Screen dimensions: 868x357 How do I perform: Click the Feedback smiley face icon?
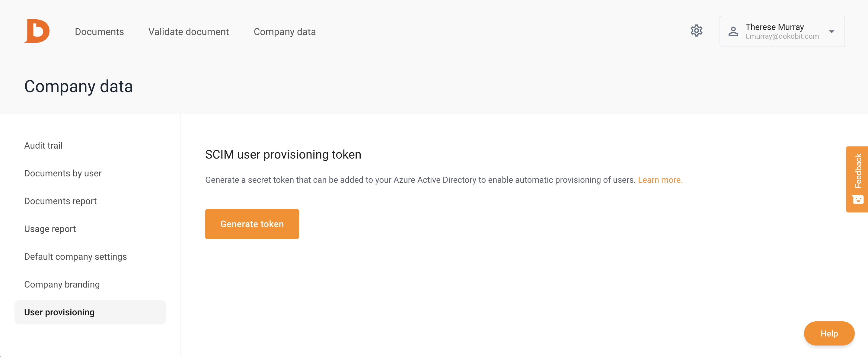pyautogui.click(x=858, y=200)
